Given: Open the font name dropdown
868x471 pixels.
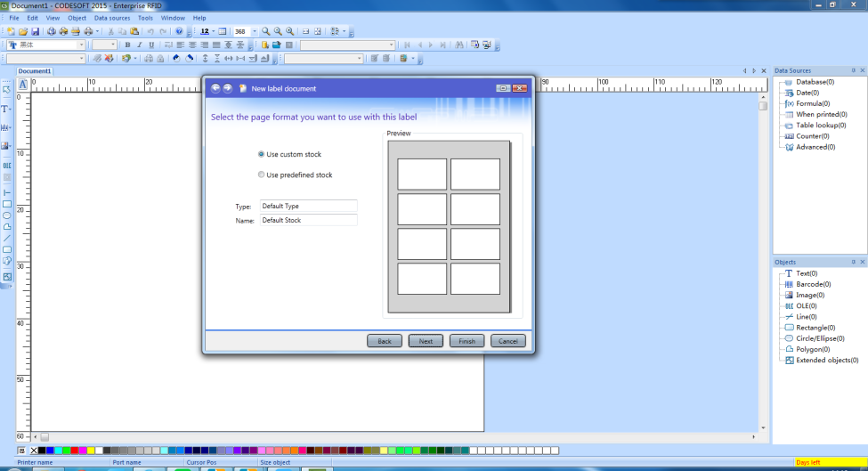Looking at the screenshot, I should 81,45.
